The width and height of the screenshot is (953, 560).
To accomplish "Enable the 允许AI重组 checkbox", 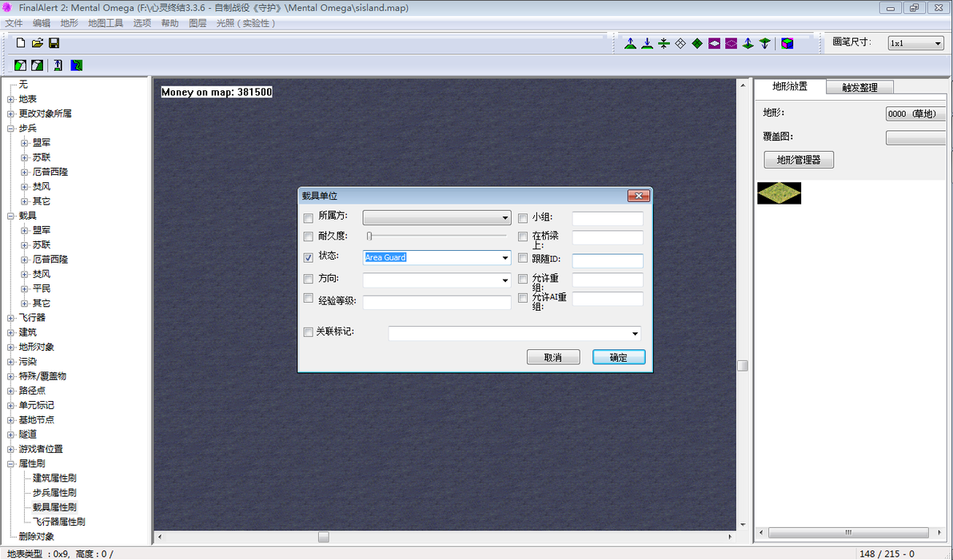I will tap(523, 298).
